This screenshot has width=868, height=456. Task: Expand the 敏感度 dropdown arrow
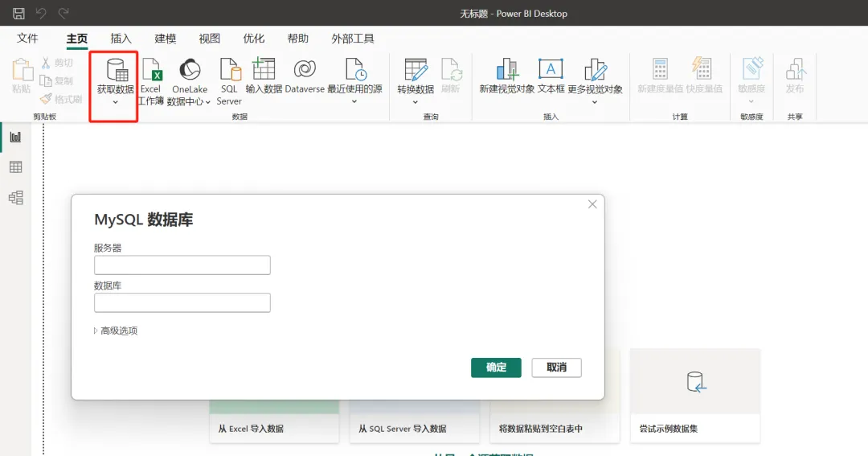[x=751, y=102]
